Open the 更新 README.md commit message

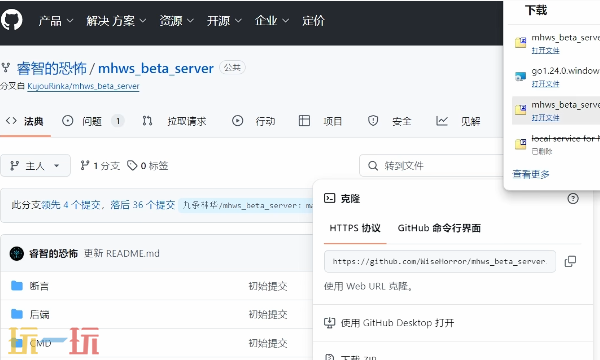pyautogui.click(x=122, y=253)
